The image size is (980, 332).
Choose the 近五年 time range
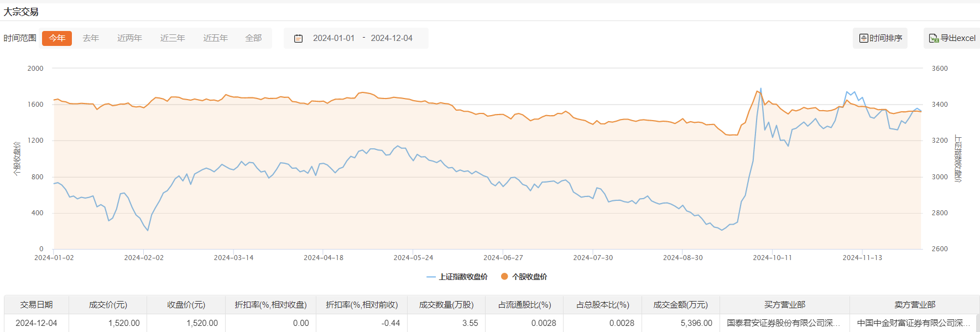[215, 38]
